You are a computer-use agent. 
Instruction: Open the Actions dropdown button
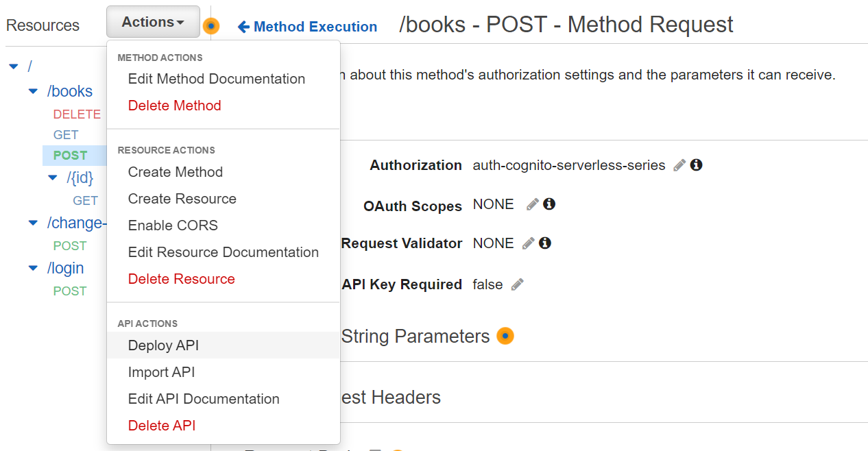(153, 22)
